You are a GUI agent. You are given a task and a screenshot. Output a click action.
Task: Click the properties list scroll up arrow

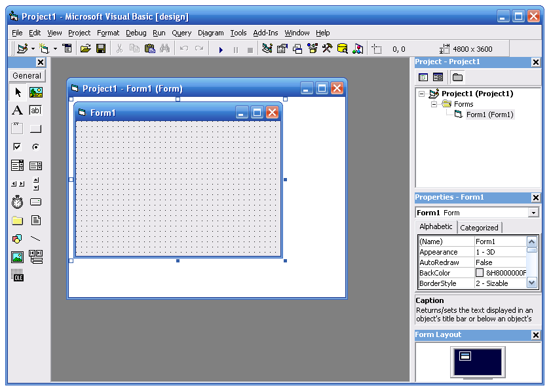click(532, 241)
